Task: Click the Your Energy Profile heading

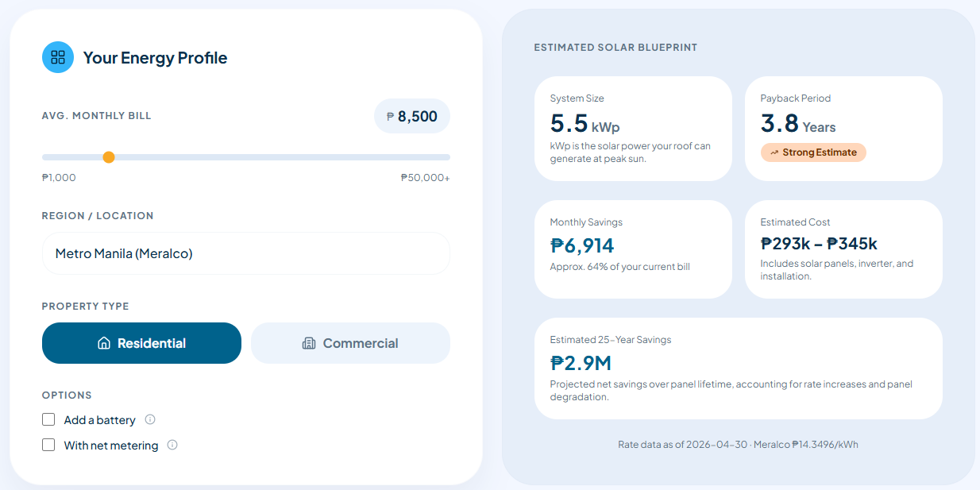Action: (155, 57)
